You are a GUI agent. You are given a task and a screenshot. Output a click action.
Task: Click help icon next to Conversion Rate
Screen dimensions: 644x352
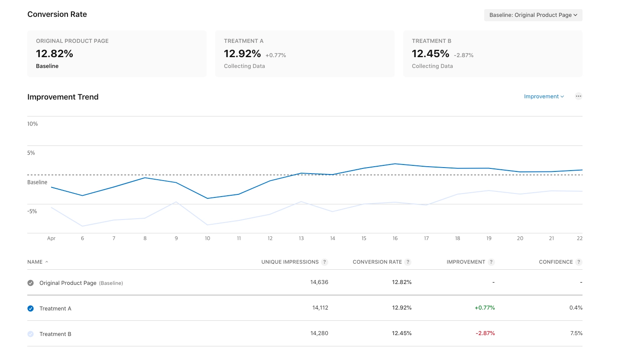(408, 262)
